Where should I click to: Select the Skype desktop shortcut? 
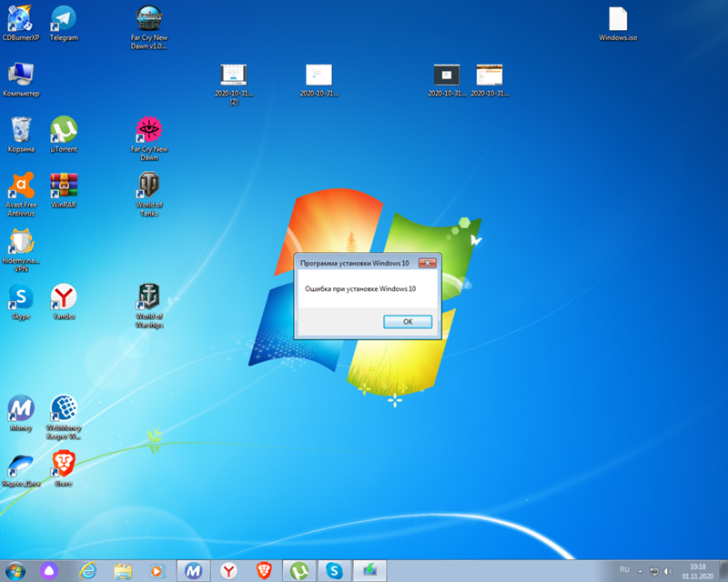[x=21, y=302]
